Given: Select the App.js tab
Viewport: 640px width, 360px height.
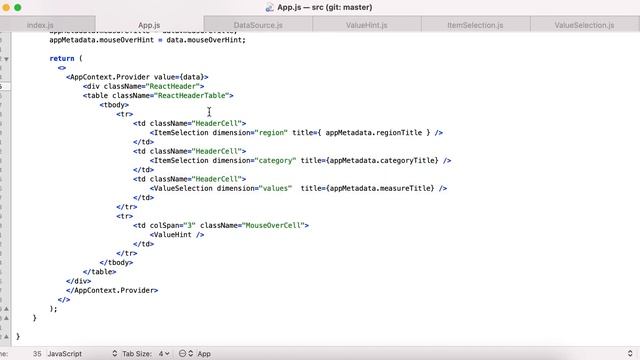Looking at the screenshot, I should coord(149,25).
